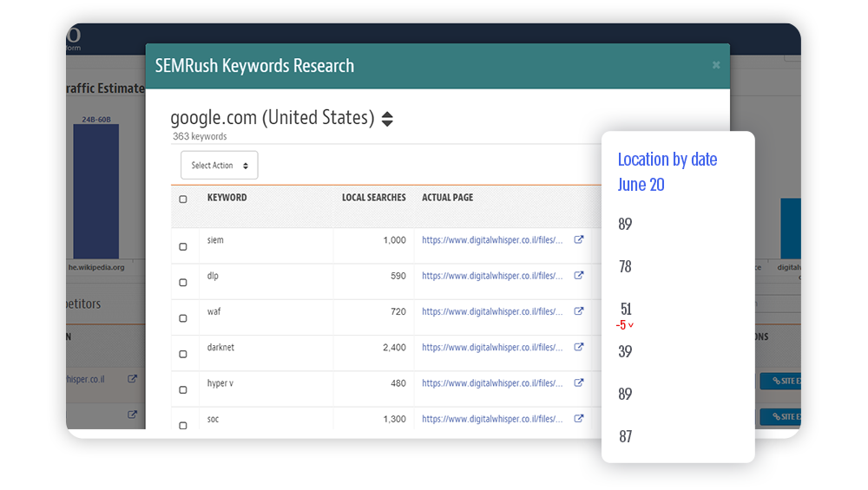Click rank value 51 in Location by date
Screen dimensions: 868x490
[626, 309]
